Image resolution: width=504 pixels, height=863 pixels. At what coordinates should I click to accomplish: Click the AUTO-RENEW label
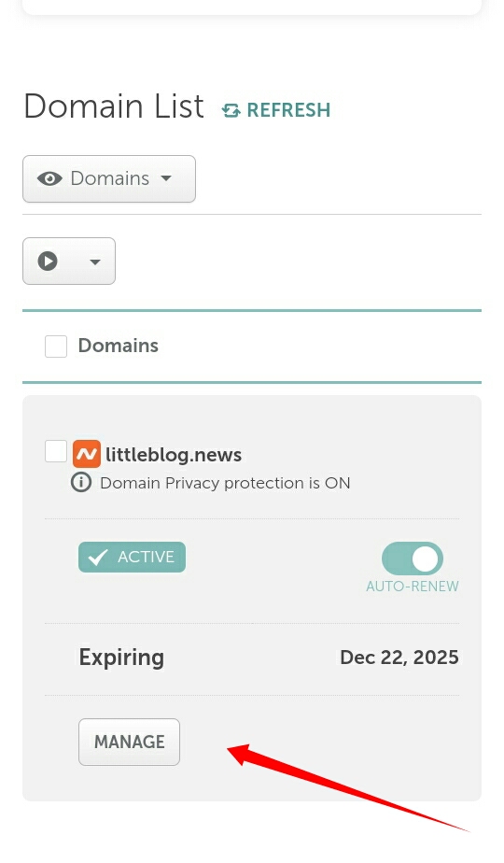(413, 587)
